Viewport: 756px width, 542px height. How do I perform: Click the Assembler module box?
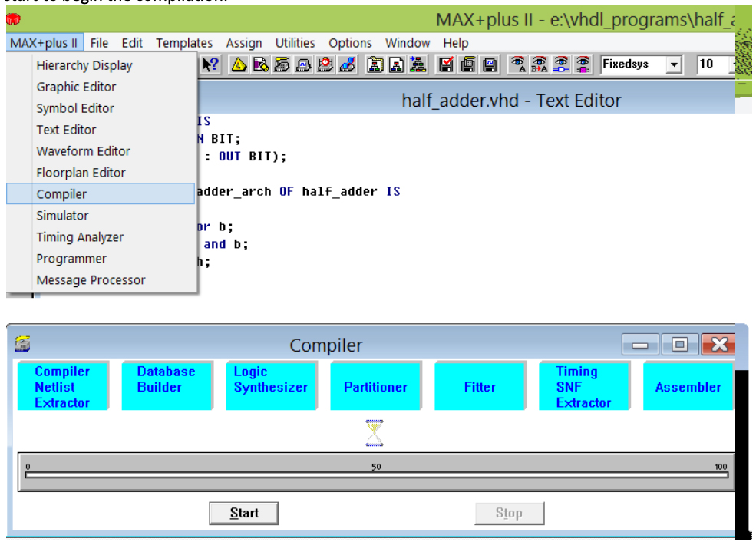(x=688, y=386)
